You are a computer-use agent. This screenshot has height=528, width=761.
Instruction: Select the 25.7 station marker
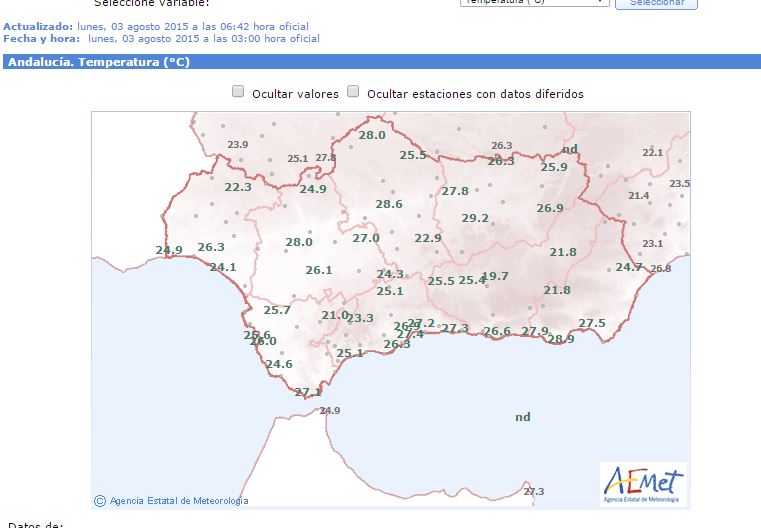[x=277, y=310]
